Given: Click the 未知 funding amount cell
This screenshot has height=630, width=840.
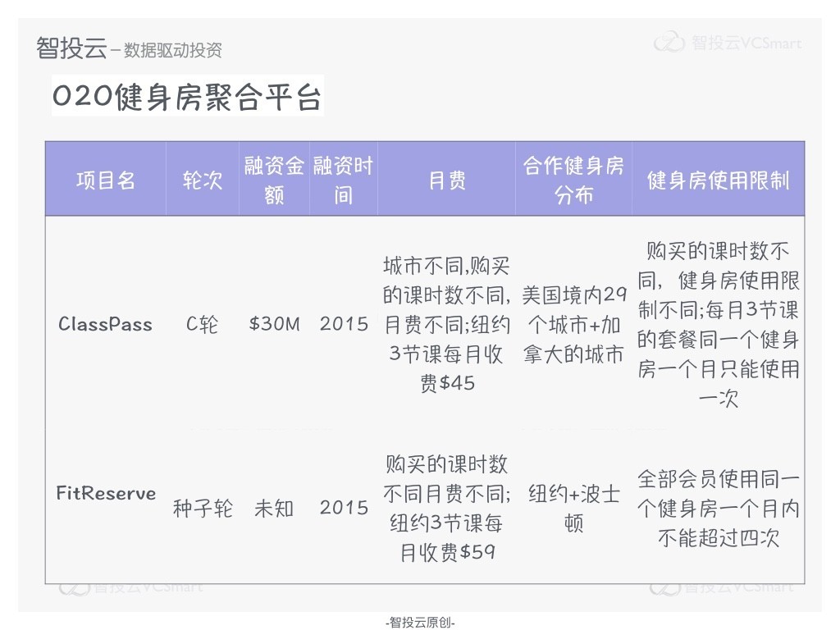Looking at the screenshot, I should [x=274, y=508].
